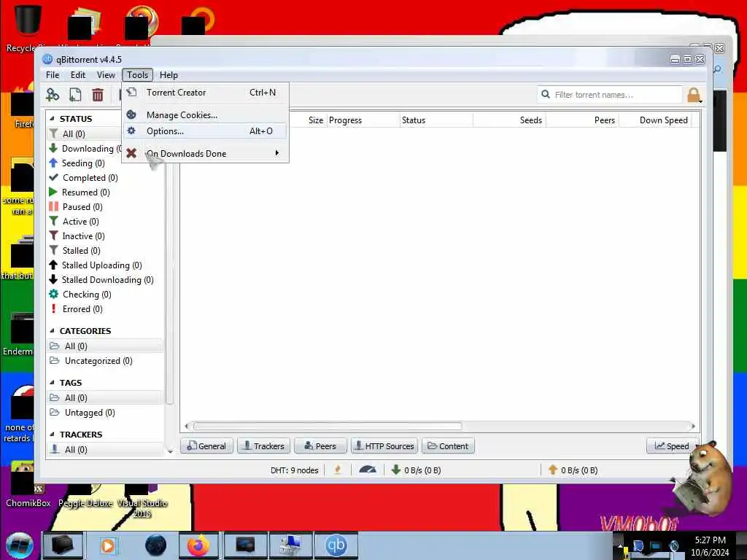747x560 pixels.
Task: Sort by the Seeds column header
Action: (509, 120)
